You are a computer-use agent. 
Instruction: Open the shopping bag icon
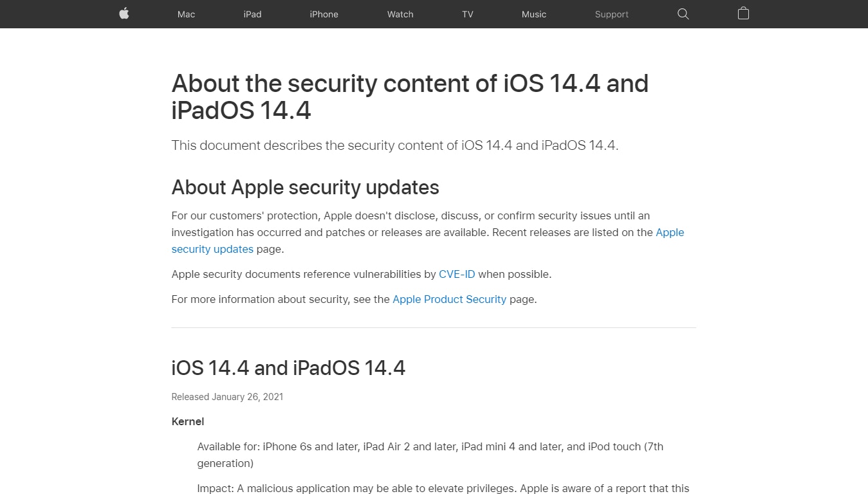[743, 14]
